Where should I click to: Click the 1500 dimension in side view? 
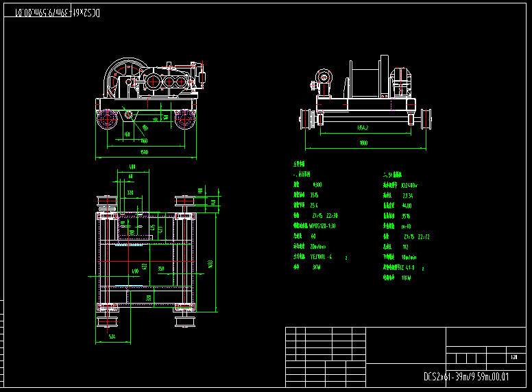click(x=144, y=152)
